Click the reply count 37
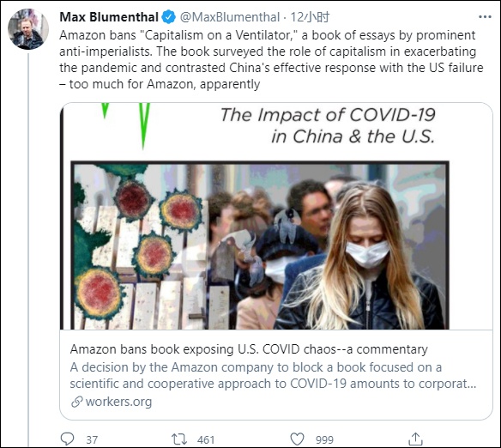This screenshot has height=448, width=501. pos(92,440)
